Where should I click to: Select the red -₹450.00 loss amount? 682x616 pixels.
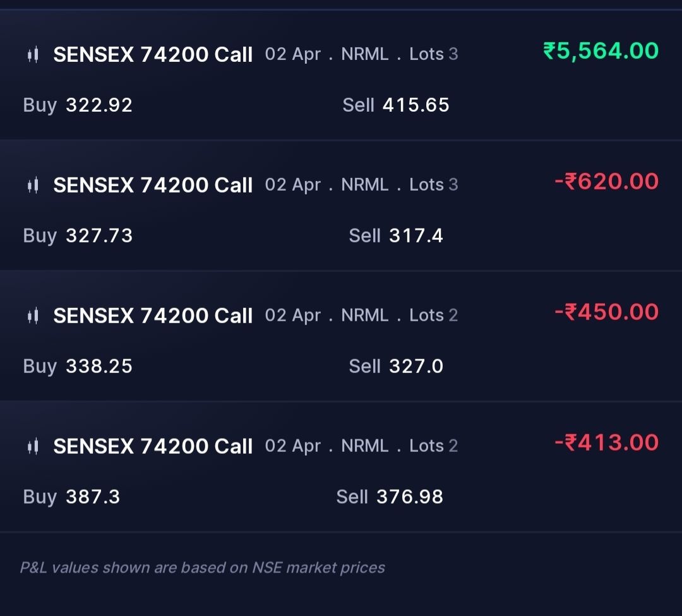(x=607, y=312)
